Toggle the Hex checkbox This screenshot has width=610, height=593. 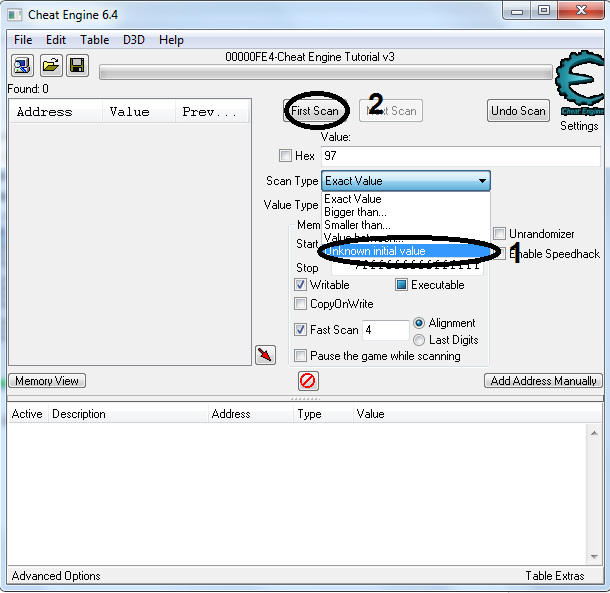pos(285,156)
